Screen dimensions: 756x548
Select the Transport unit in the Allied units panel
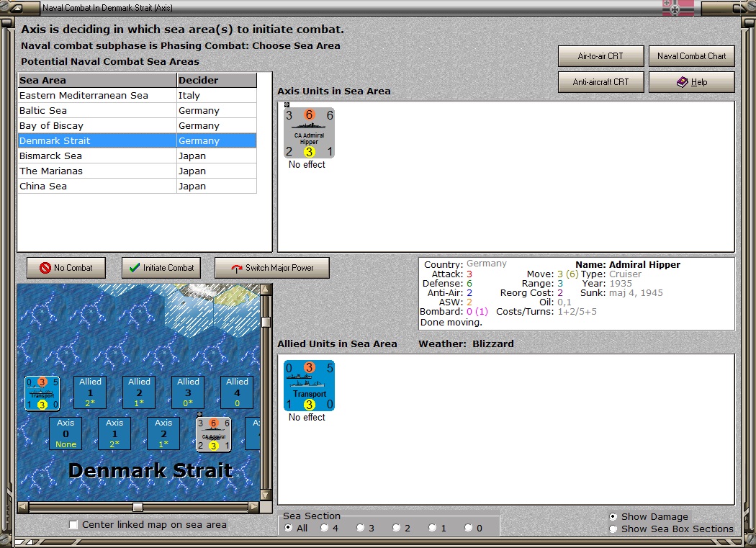tap(309, 385)
